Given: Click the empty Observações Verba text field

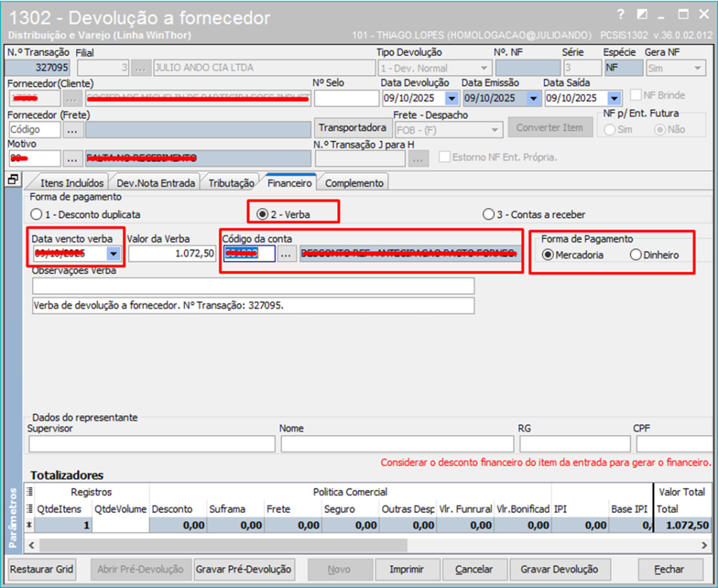Looking at the screenshot, I should pos(253,286).
